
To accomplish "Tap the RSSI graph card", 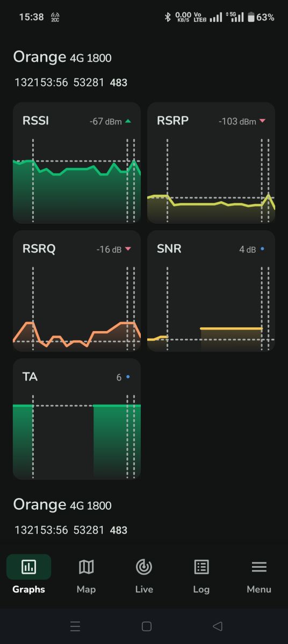I will coord(77,163).
